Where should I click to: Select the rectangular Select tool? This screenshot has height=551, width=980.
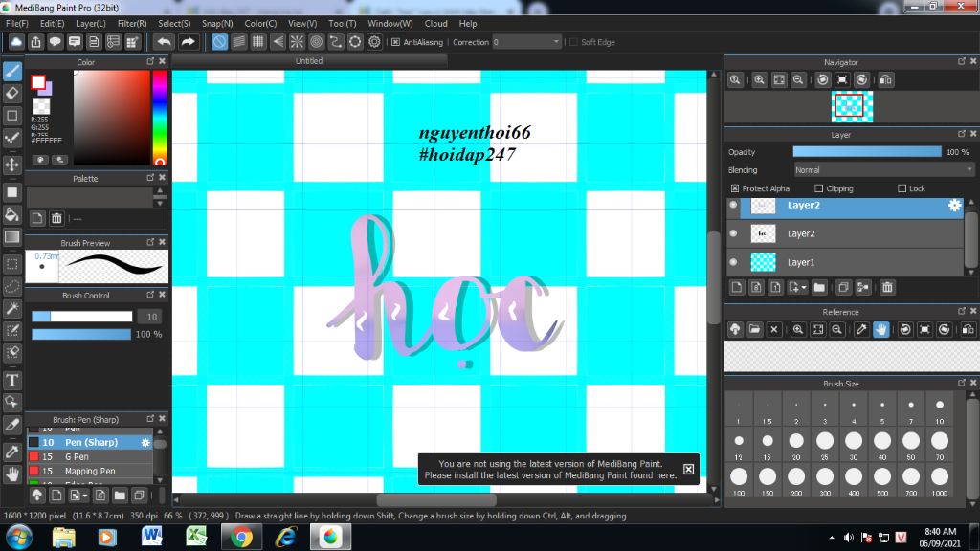[11, 264]
